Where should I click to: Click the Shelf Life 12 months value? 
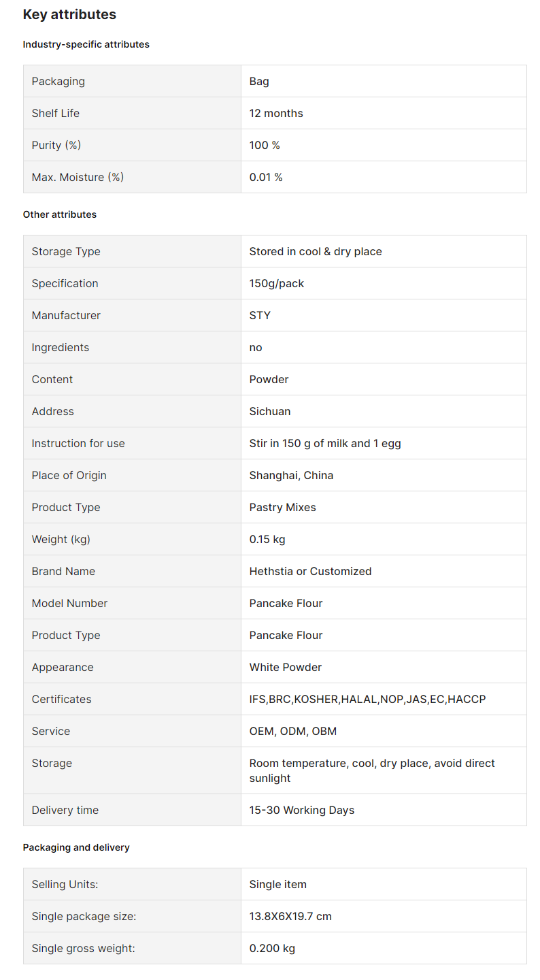click(x=276, y=113)
